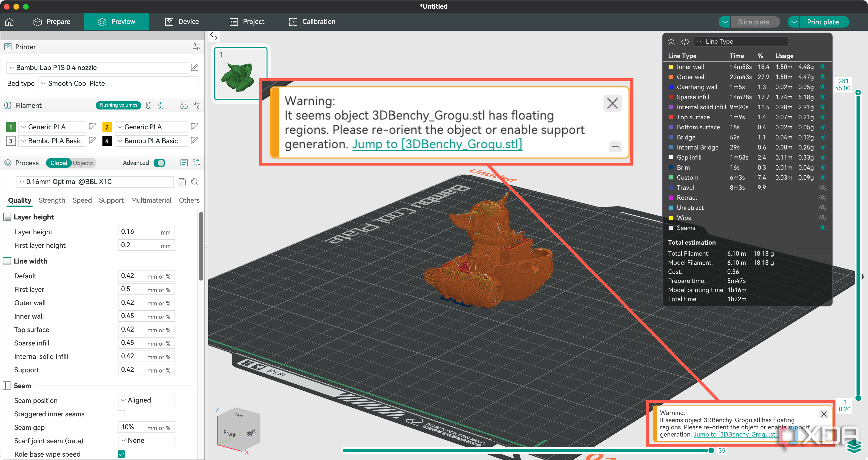Open the Print plate dropdown arrow
This screenshot has width=868, height=460.
(x=794, y=22)
